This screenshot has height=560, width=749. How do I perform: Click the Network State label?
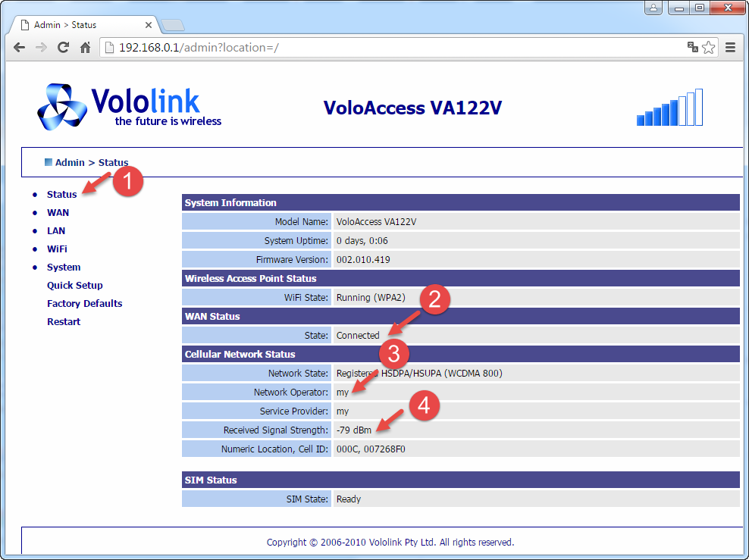[x=298, y=374]
